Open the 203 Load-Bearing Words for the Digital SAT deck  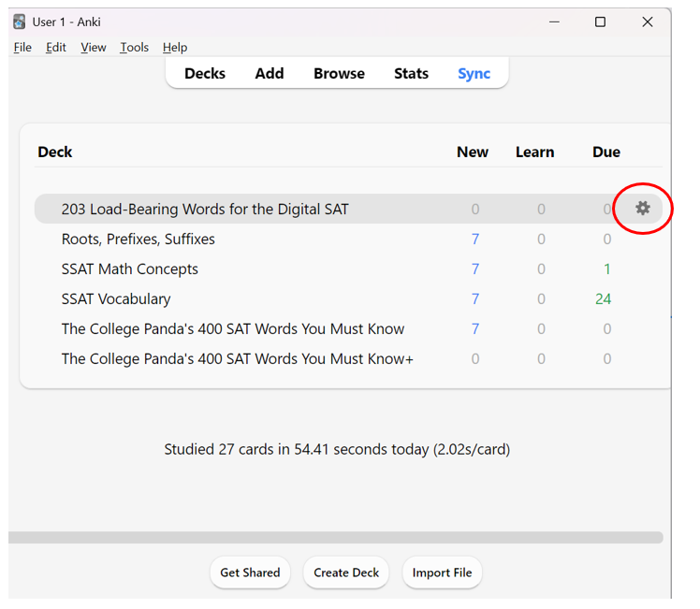pos(205,209)
